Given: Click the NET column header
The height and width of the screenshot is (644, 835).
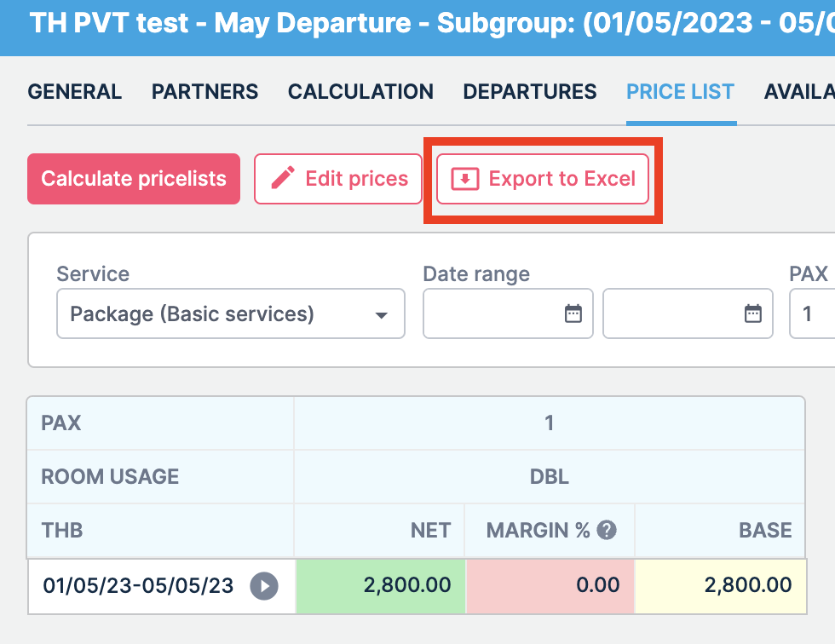Looking at the screenshot, I should (431, 530).
